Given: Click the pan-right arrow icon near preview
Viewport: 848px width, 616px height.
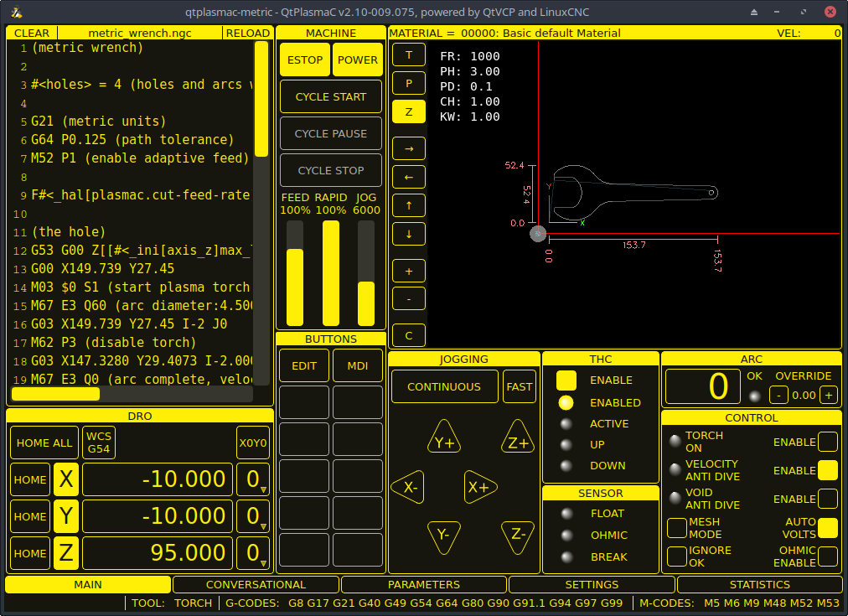Looking at the screenshot, I should (x=408, y=148).
